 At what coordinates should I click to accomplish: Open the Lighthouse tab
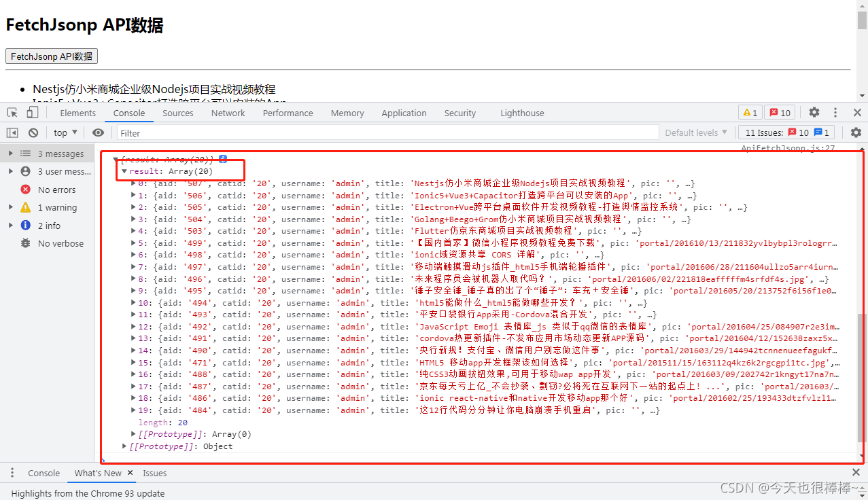522,113
